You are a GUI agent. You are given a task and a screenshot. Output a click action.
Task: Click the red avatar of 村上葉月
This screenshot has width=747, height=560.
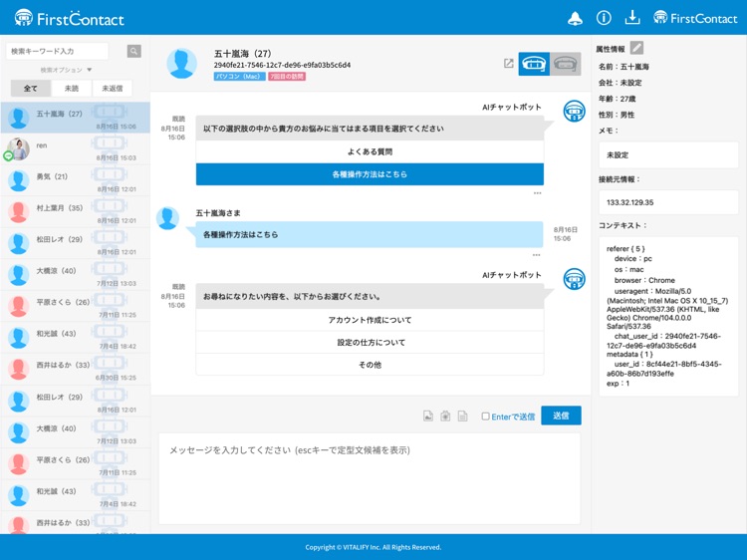(x=19, y=212)
